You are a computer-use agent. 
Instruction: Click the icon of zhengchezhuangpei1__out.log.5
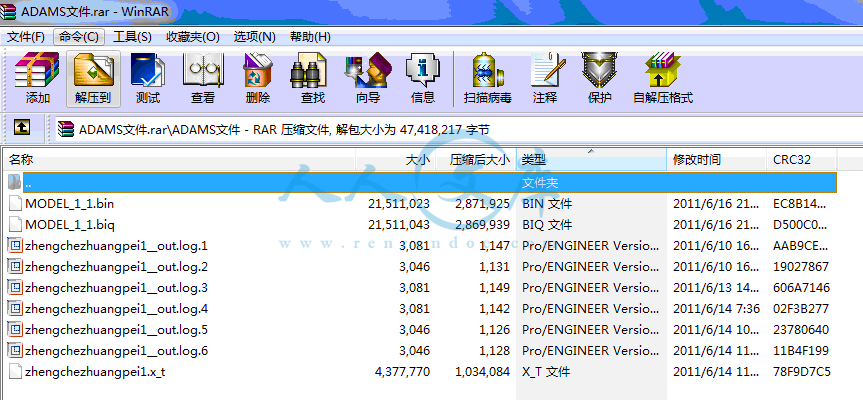(x=15, y=329)
